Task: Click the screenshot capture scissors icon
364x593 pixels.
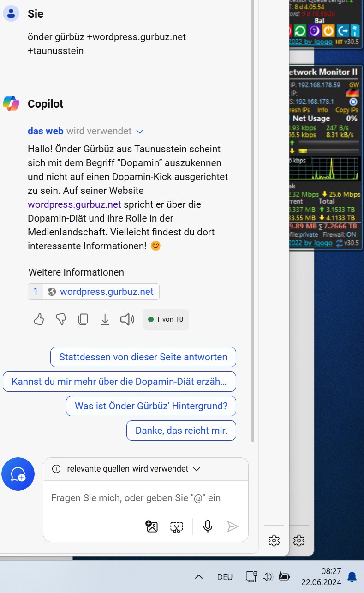Action: point(177,527)
